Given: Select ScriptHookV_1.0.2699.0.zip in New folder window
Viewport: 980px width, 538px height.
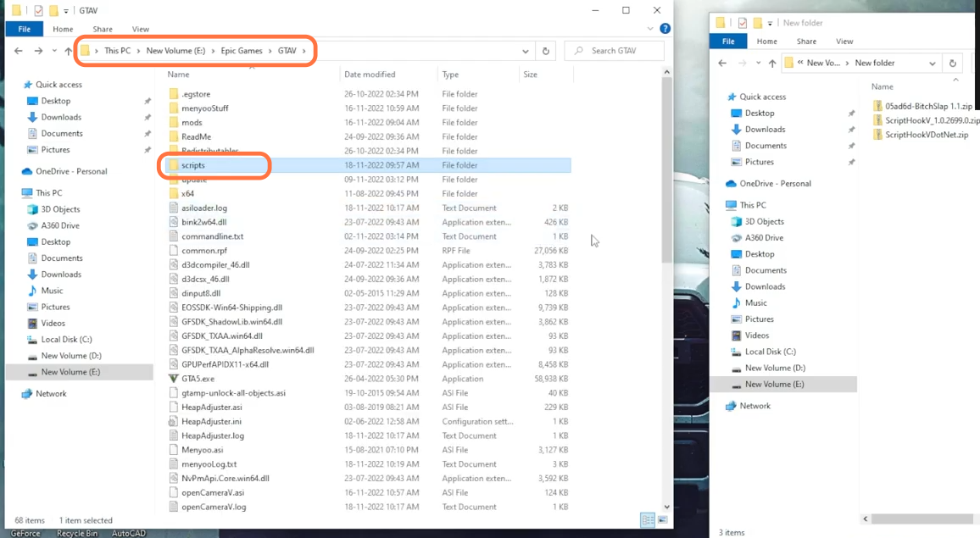Looking at the screenshot, I should click(x=932, y=120).
